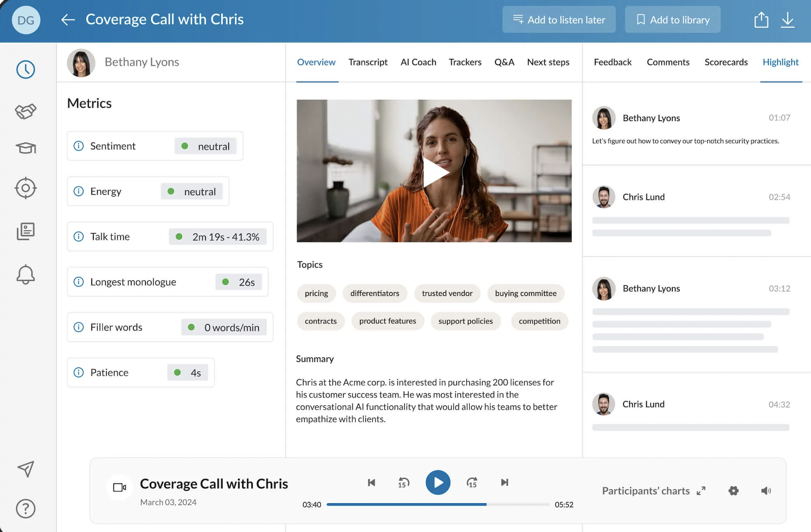This screenshot has height=532, width=811.
Task: Toggle the volume speaker icon
Action: pyautogui.click(x=766, y=491)
